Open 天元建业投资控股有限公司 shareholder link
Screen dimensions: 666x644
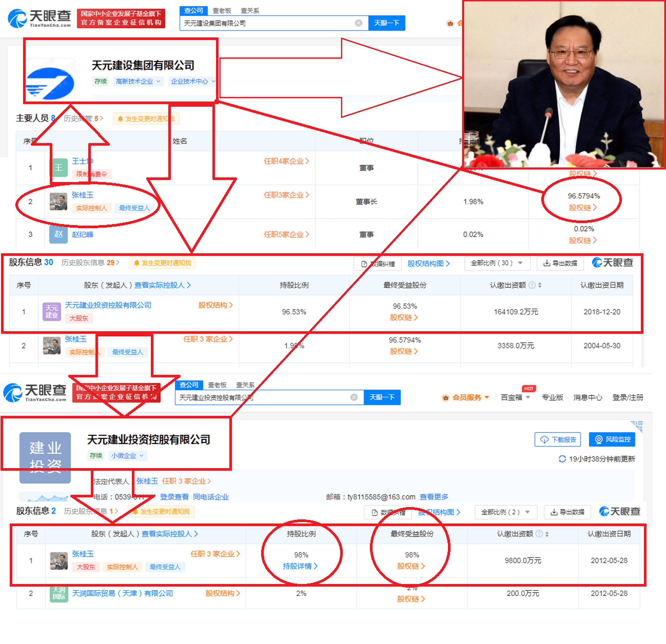(108, 305)
